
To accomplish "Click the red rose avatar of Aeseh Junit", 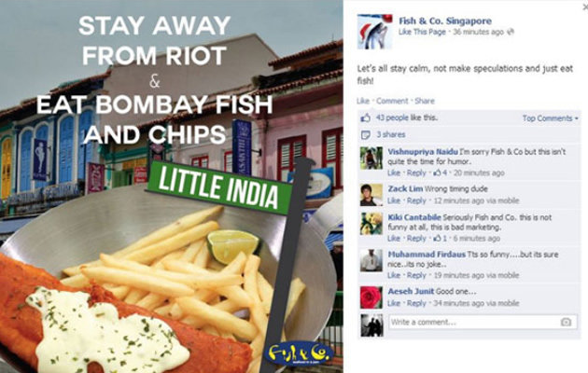I will tap(371, 297).
